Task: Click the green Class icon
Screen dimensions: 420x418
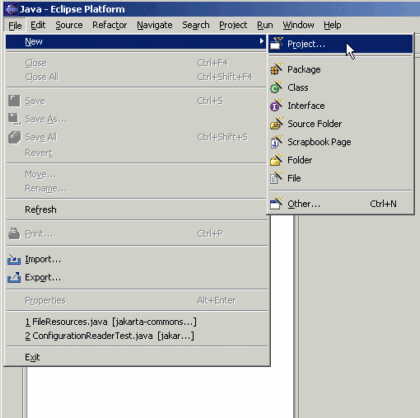Action: [x=276, y=87]
